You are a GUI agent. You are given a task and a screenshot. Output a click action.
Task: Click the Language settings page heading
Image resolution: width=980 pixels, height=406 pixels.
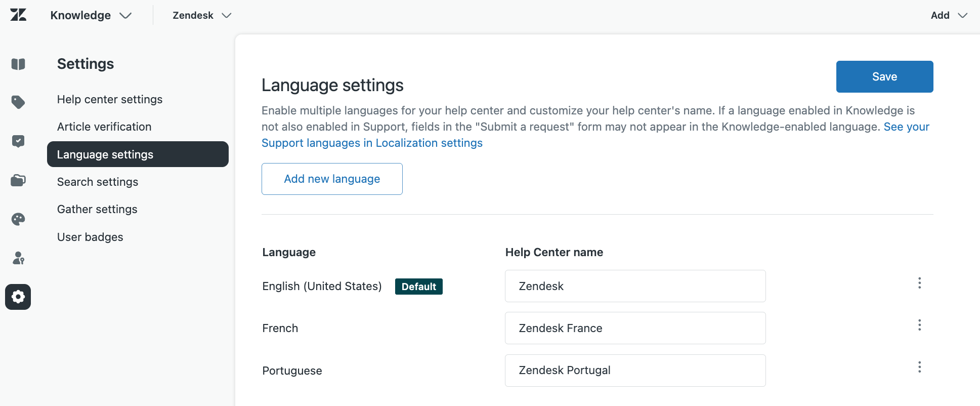tap(332, 85)
